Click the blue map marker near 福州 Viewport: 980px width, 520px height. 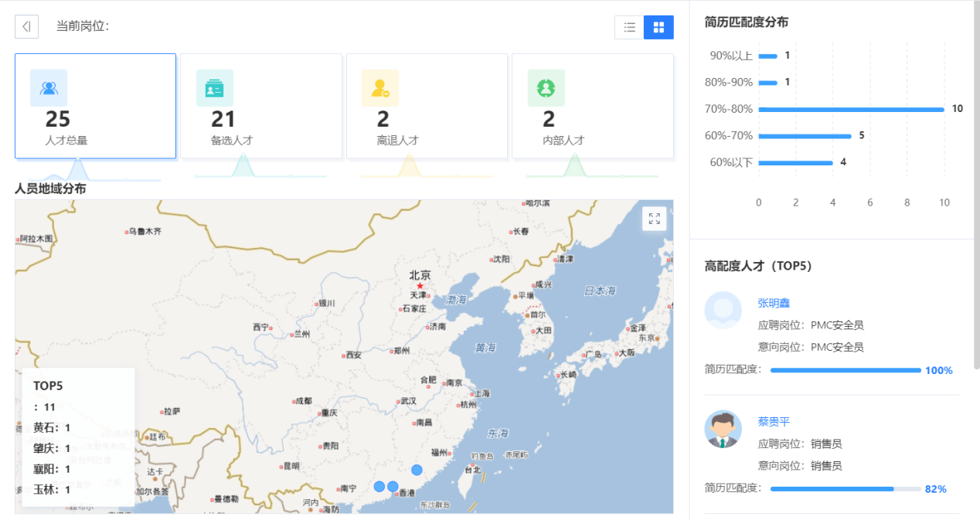point(417,470)
